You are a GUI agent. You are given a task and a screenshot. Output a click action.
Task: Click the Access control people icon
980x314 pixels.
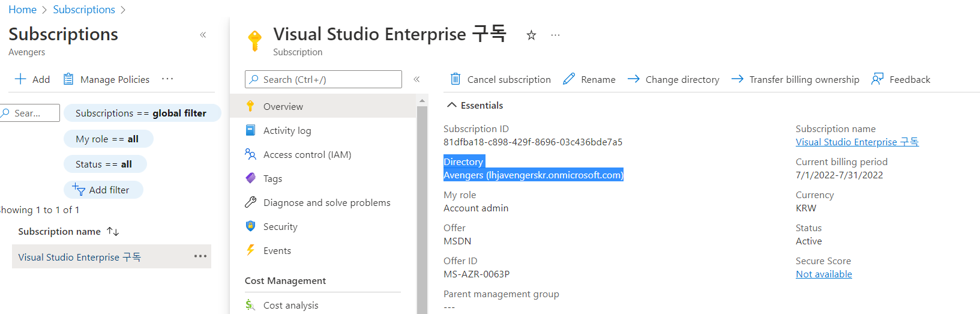pyautogui.click(x=251, y=154)
